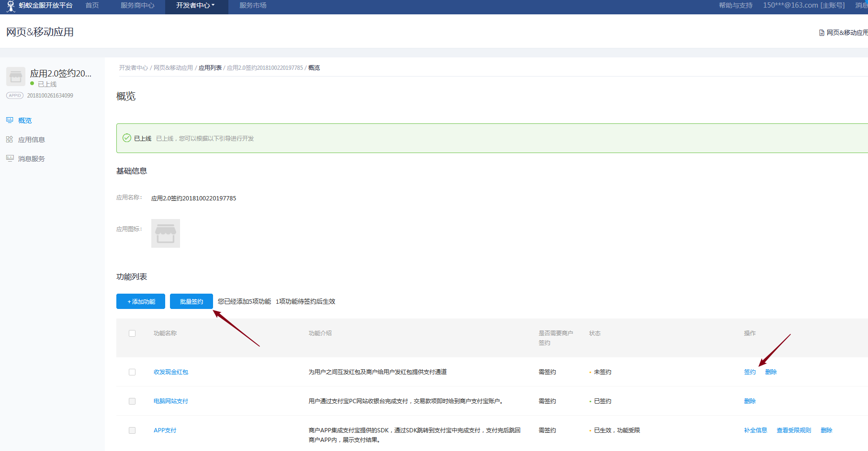Viewport: 868px width, 451px height.
Task: Click the document icon beside 网页&移动应用
Action: pyautogui.click(x=822, y=33)
